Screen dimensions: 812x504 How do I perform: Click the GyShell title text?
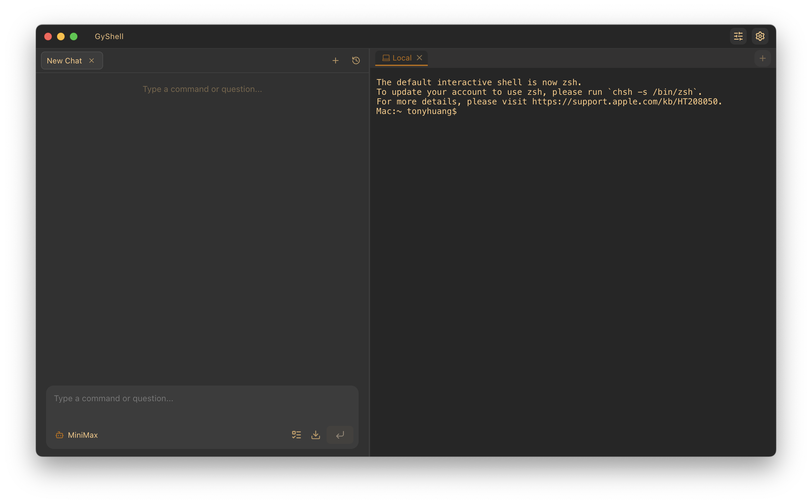click(x=109, y=36)
